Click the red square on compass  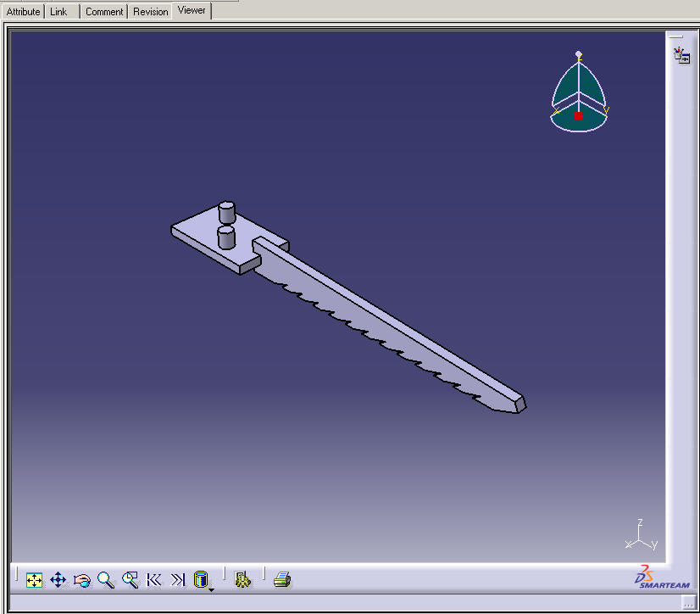pyautogui.click(x=578, y=115)
